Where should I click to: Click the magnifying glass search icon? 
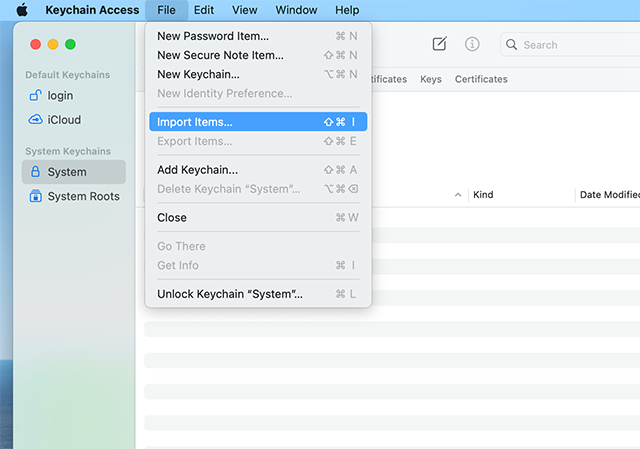(511, 44)
